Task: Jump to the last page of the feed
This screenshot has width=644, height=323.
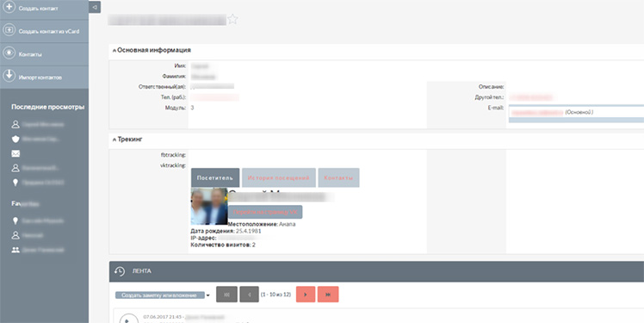Action: (328, 295)
